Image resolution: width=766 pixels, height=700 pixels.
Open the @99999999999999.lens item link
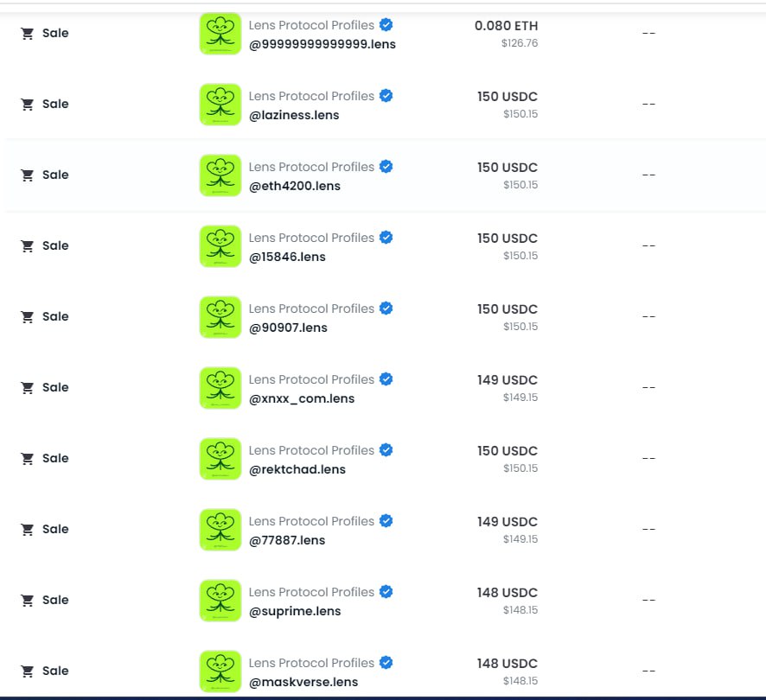[x=322, y=44]
